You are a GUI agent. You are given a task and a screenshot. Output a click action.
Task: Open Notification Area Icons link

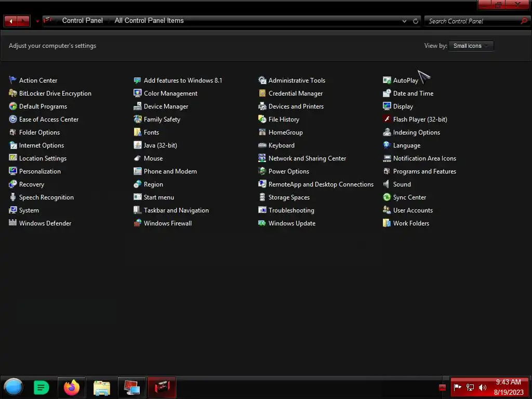[424, 158]
